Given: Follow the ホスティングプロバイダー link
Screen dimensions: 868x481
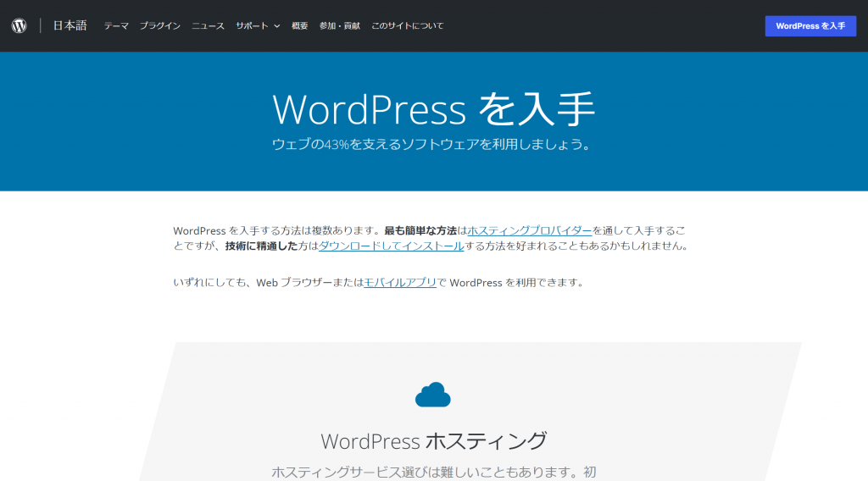Looking at the screenshot, I should 530,230.
